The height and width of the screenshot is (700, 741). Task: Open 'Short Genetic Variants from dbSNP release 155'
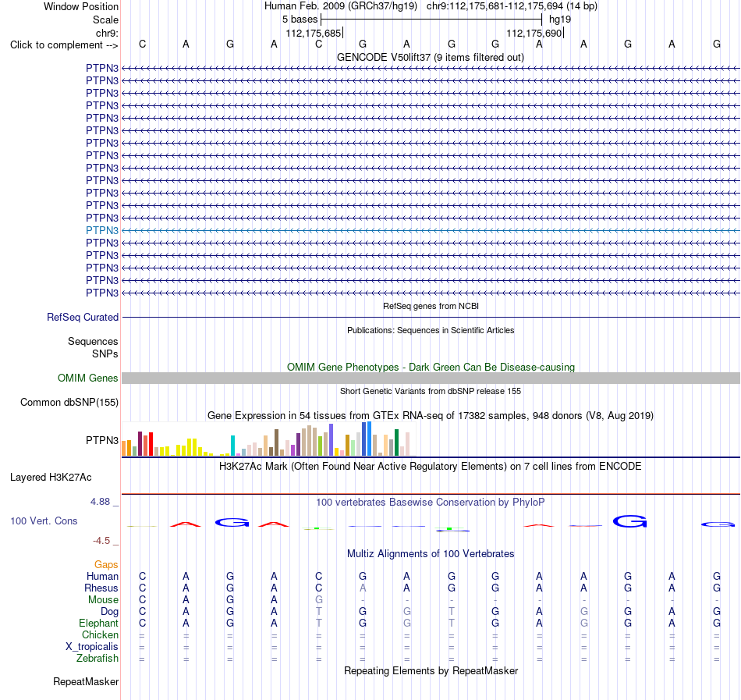pyautogui.click(x=431, y=391)
